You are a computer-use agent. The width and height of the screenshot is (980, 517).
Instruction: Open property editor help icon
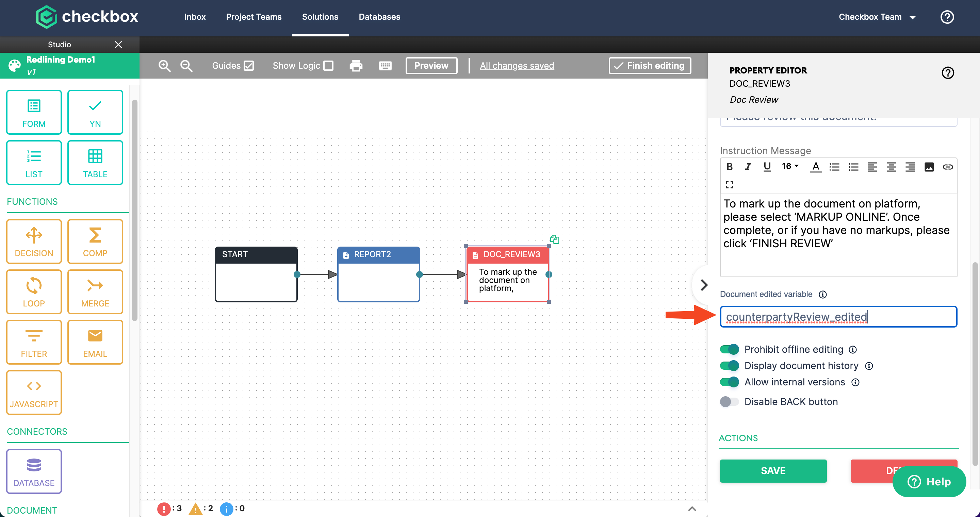click(948, 72)
